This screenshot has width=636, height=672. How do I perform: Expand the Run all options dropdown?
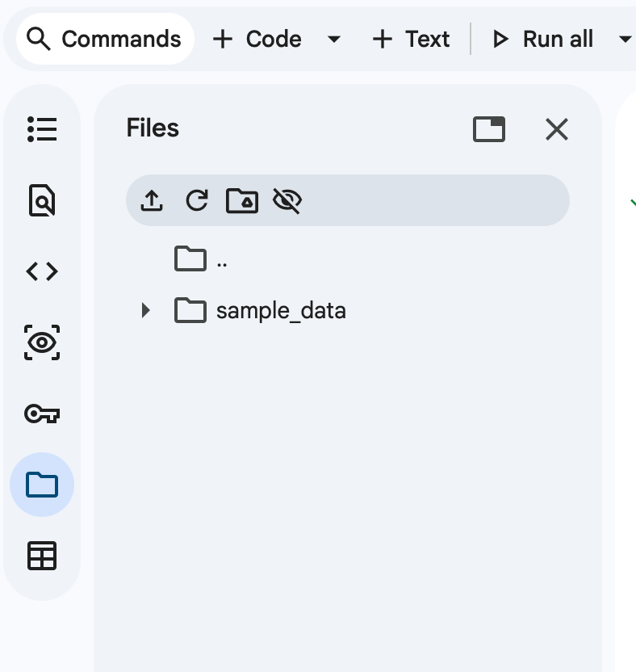point(624,39)
